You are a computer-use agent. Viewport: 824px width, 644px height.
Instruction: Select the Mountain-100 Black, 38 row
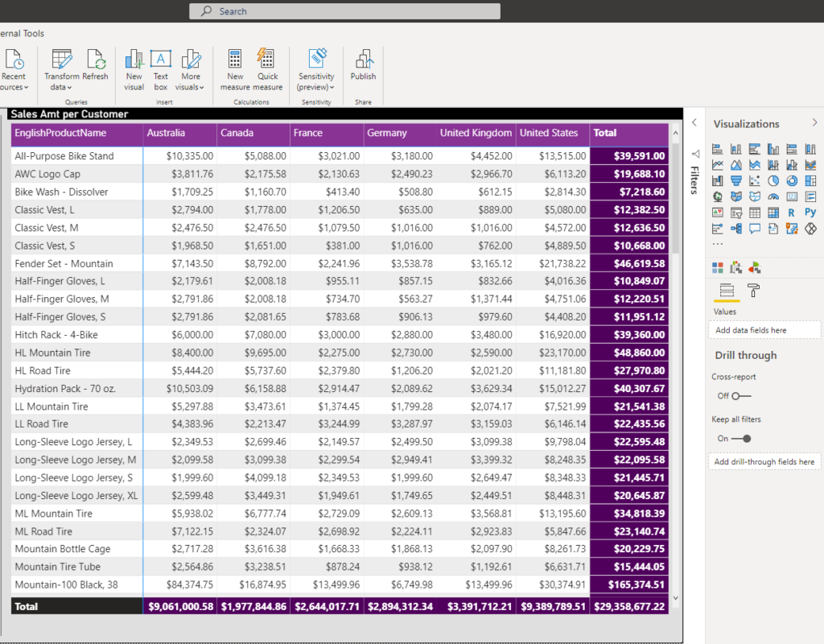click(x=340, y=584)
